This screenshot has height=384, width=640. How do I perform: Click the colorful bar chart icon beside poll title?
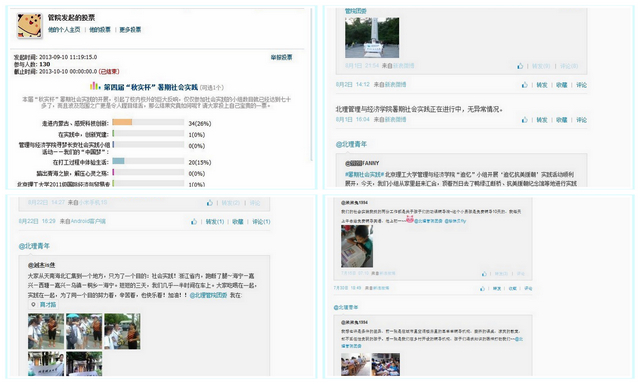[95, 86]
